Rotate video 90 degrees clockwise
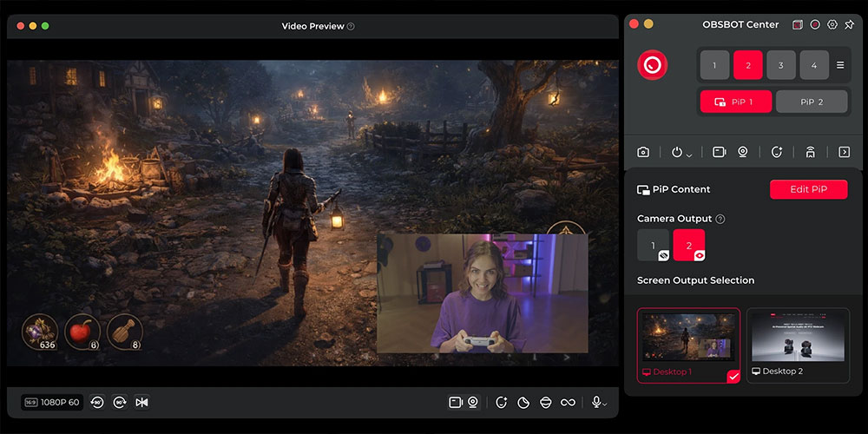868x434 pixels. [120, 403]
